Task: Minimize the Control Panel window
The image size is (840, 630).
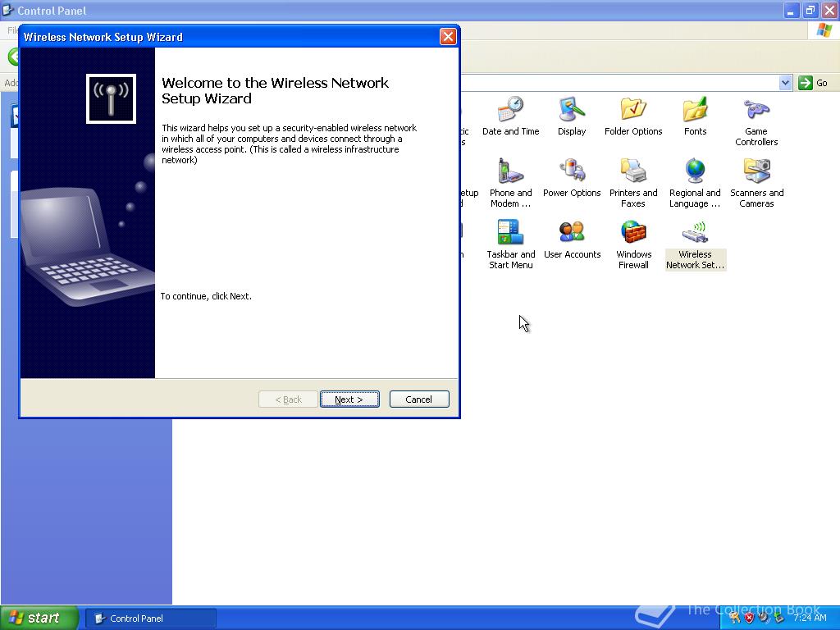Action: (x=791, y=10)
